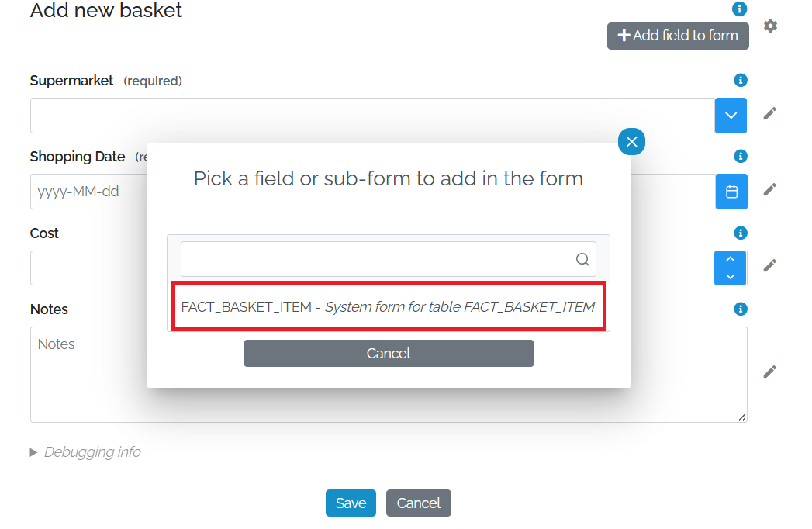
Task: Click the search magnifier in the picker dialog
Action: point(582,259)
